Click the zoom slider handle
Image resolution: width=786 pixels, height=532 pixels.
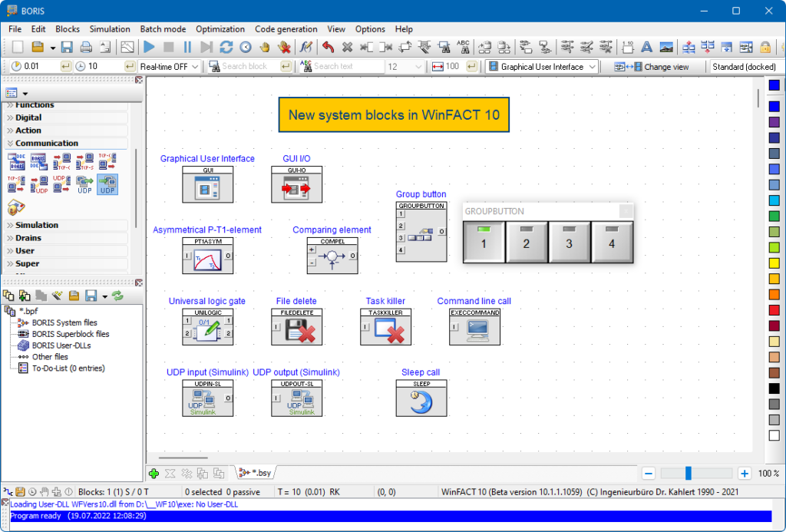tap(689, 473)
